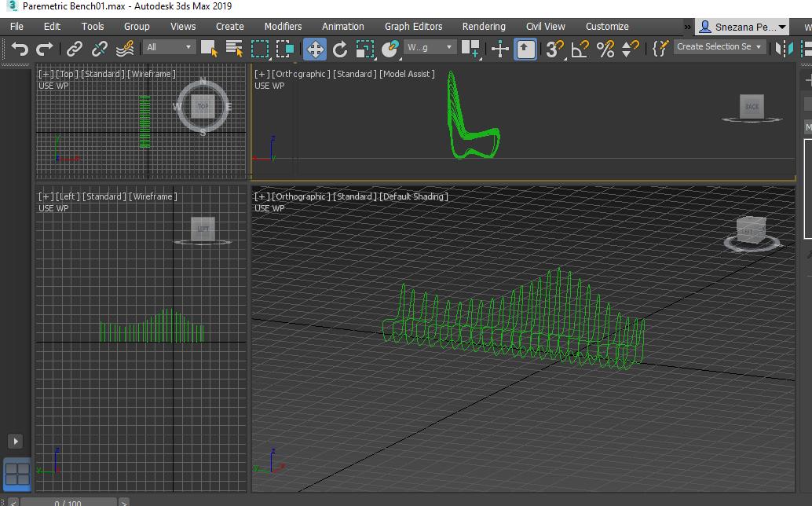Show hidden menus via the double-chevron overflow
Viewport: 812px width, 506px height.
point(687,27)
